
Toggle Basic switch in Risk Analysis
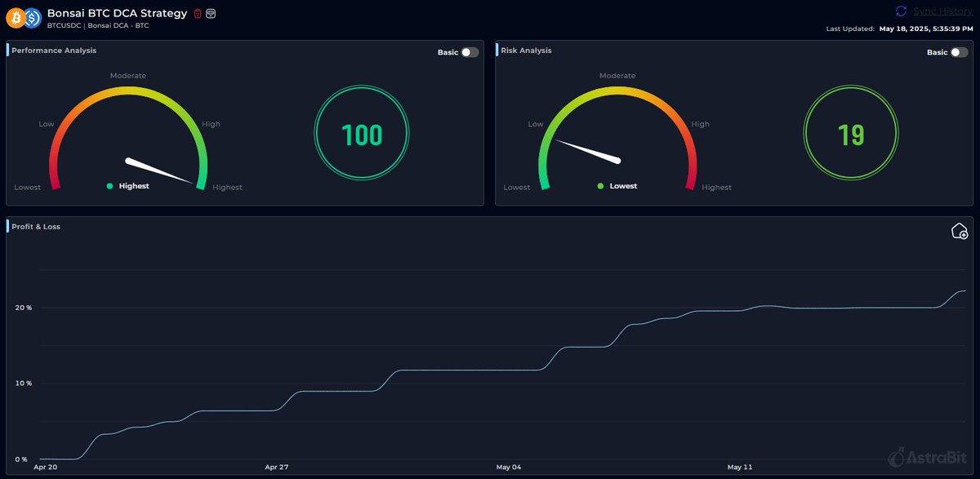959,52
